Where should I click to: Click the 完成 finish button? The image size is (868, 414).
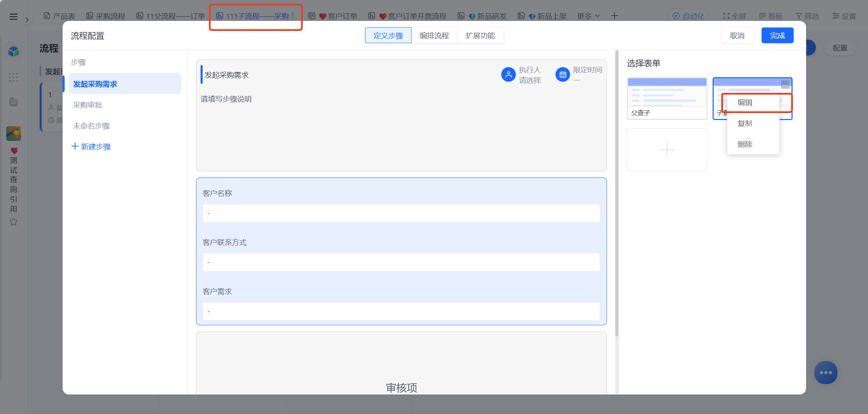pyautogui.click(x=777, y=35)
